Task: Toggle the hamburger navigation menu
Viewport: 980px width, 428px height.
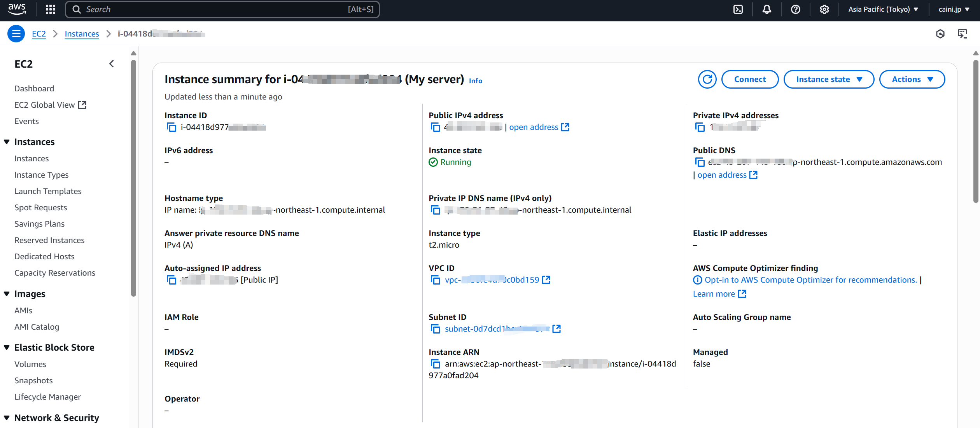Action: [16, 34]
